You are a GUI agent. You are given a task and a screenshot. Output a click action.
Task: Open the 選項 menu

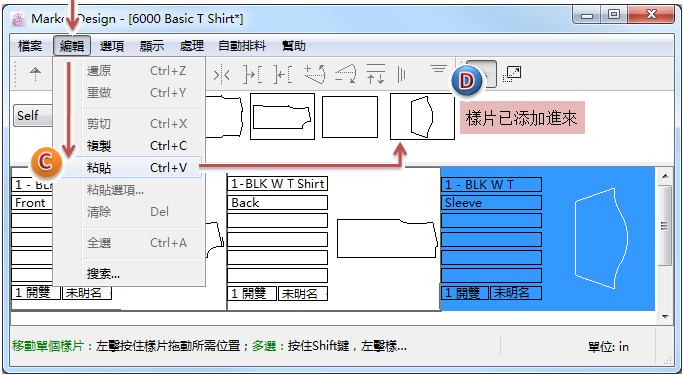[112, 46]
